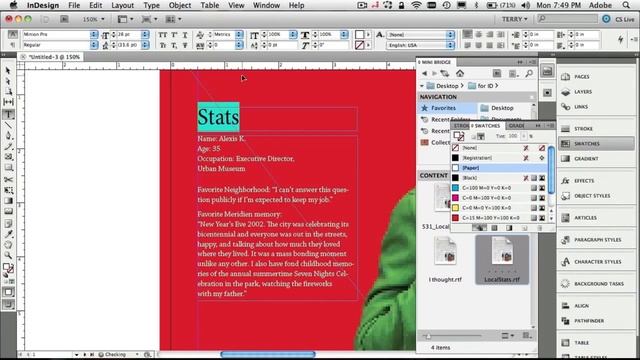
Task: Select the Pen tool
Action: click(x=8, y=136)
